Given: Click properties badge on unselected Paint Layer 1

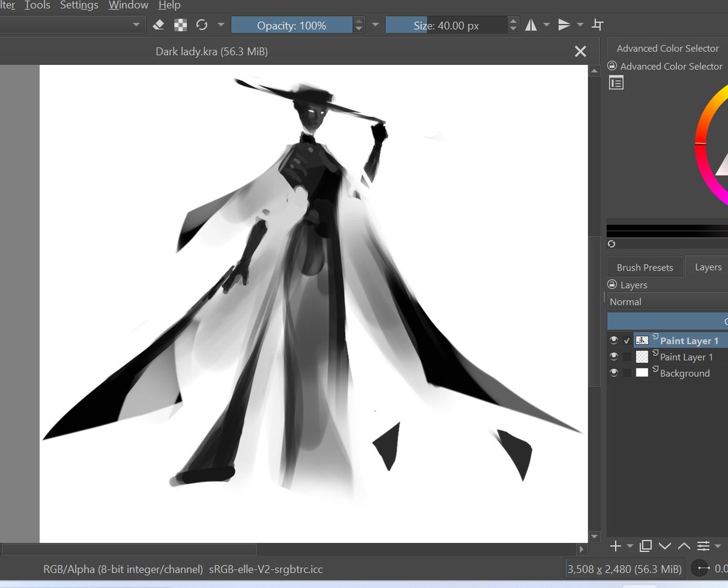Looking at the screenshot, I should pos(655,353).
